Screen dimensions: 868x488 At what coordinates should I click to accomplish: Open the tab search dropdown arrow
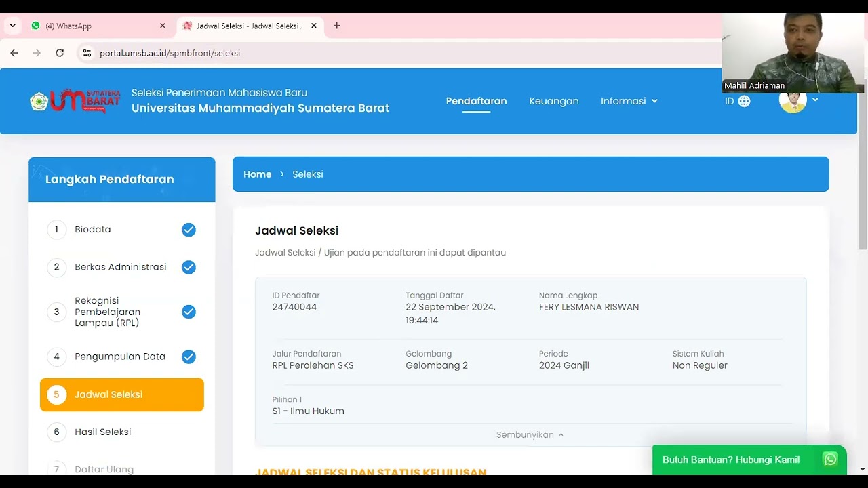coord(12,26)
